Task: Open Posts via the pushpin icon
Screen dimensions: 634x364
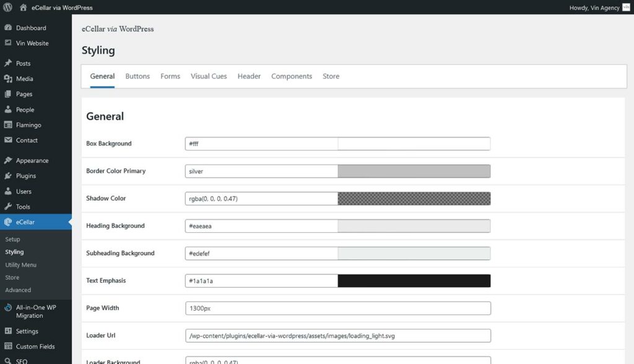Action: click(8, 63)
